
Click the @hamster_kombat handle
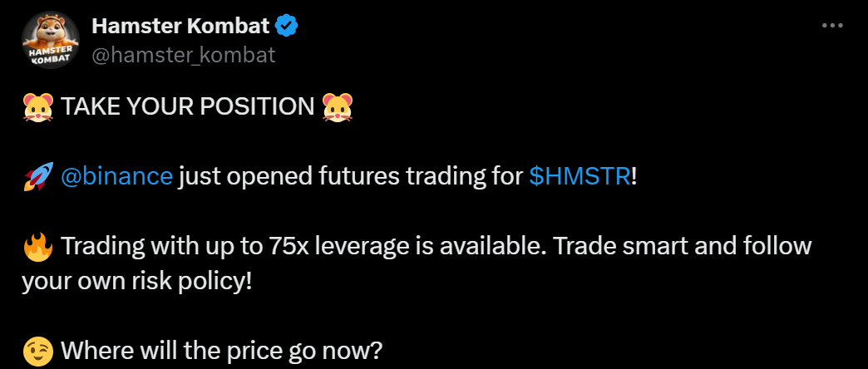pos(183,55)
